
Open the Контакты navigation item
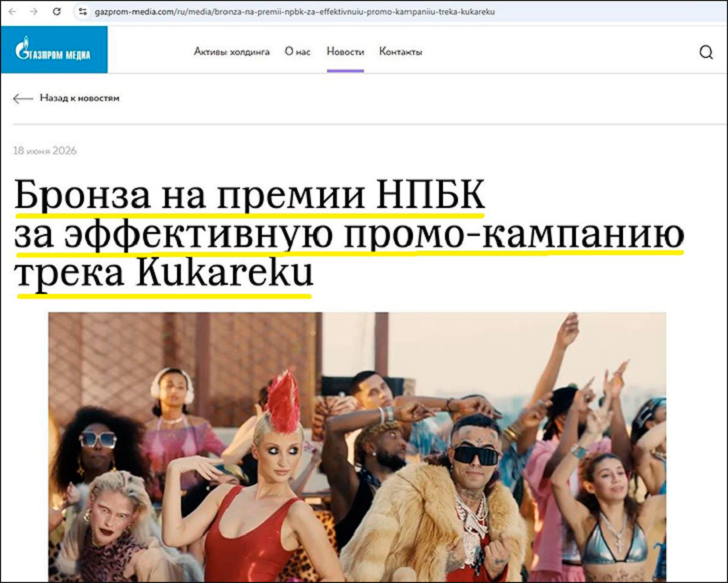point(401,52)
